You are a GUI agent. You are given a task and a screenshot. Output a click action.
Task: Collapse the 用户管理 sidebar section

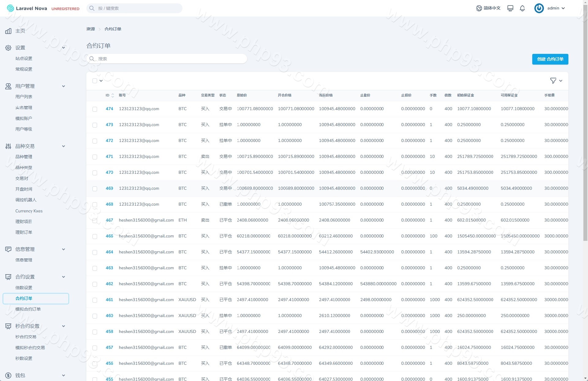point(63,86)
